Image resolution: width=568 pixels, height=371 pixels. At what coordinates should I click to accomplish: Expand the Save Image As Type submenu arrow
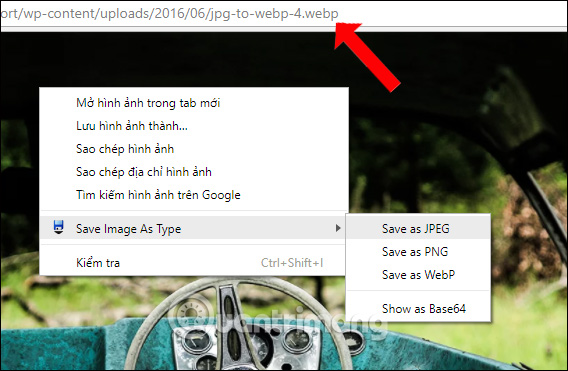coord(338,228)
